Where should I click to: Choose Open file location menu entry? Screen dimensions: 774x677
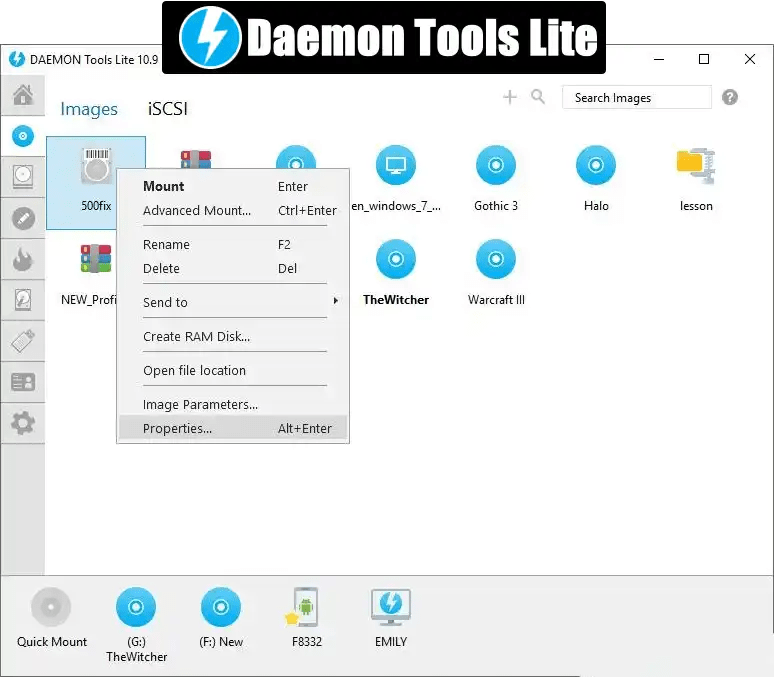click(x=233, y=370)
